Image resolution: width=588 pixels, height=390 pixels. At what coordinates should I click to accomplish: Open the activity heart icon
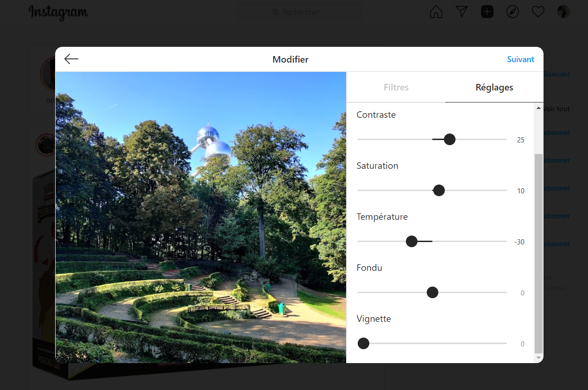tap(538, 12)
